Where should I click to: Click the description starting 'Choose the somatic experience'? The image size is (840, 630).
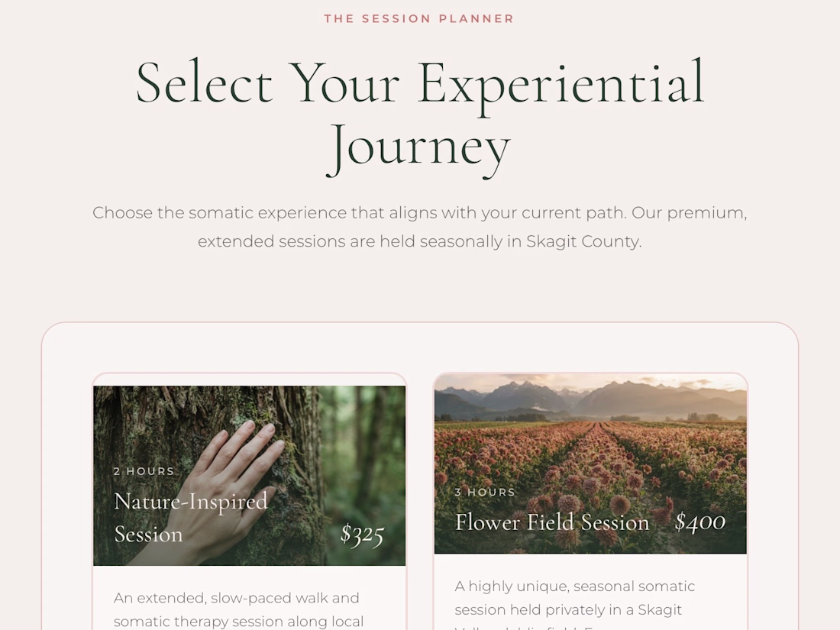[x=419, y=227]
